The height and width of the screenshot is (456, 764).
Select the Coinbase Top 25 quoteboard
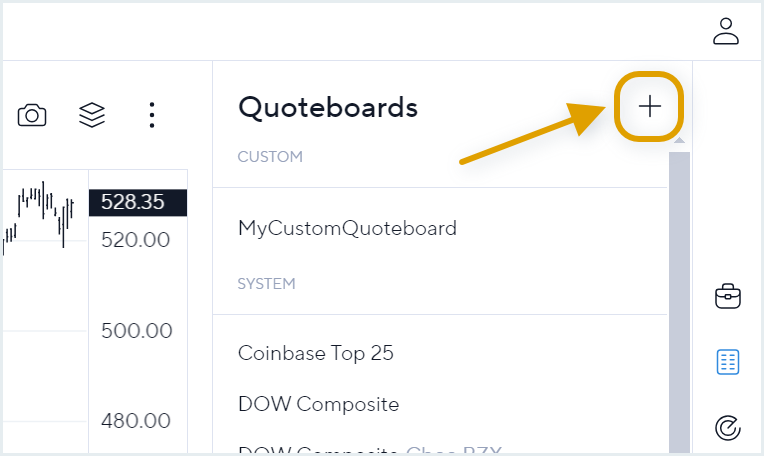[316, 353]
